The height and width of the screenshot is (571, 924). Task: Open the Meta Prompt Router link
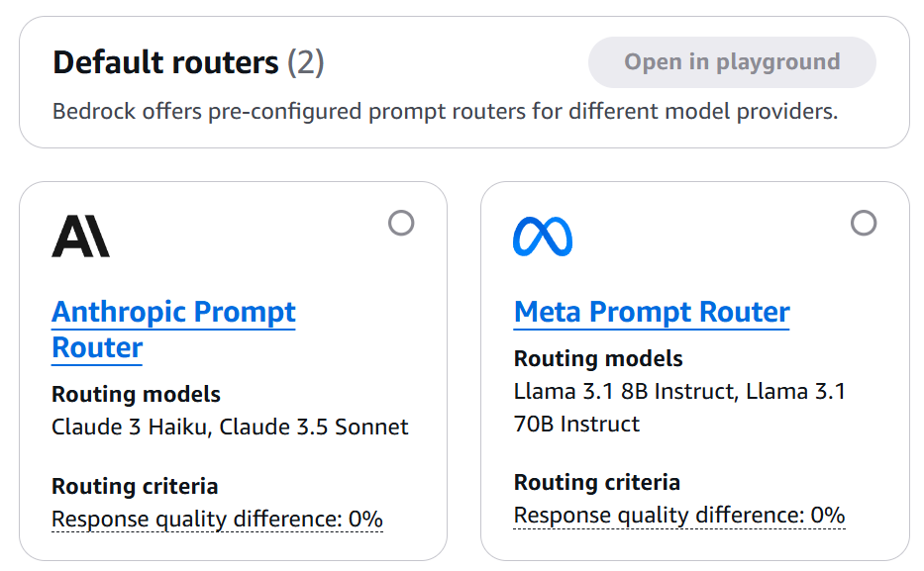pyautogui.click(x=652, y=313)
